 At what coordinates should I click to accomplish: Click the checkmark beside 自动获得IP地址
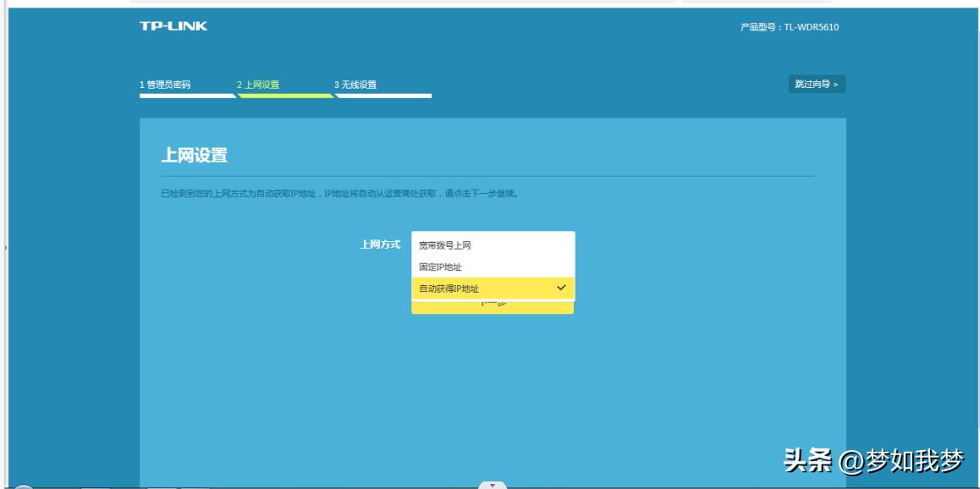(x=559, y=289)
